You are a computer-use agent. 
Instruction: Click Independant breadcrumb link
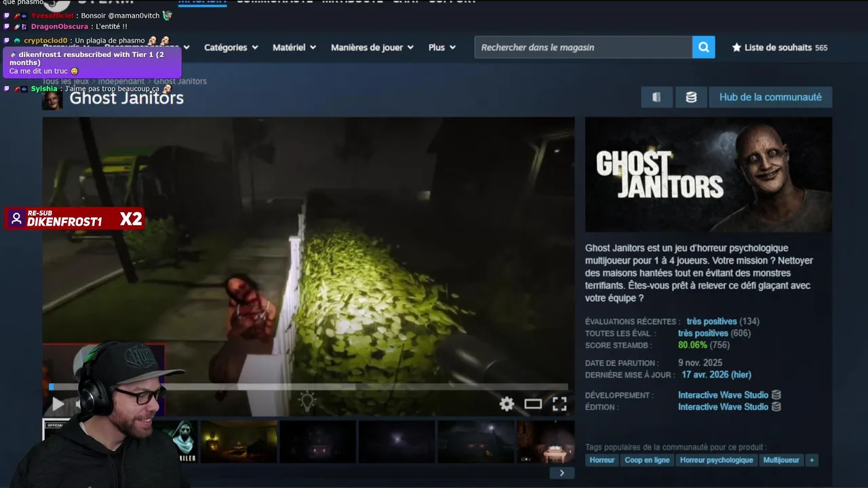point(121,81)
